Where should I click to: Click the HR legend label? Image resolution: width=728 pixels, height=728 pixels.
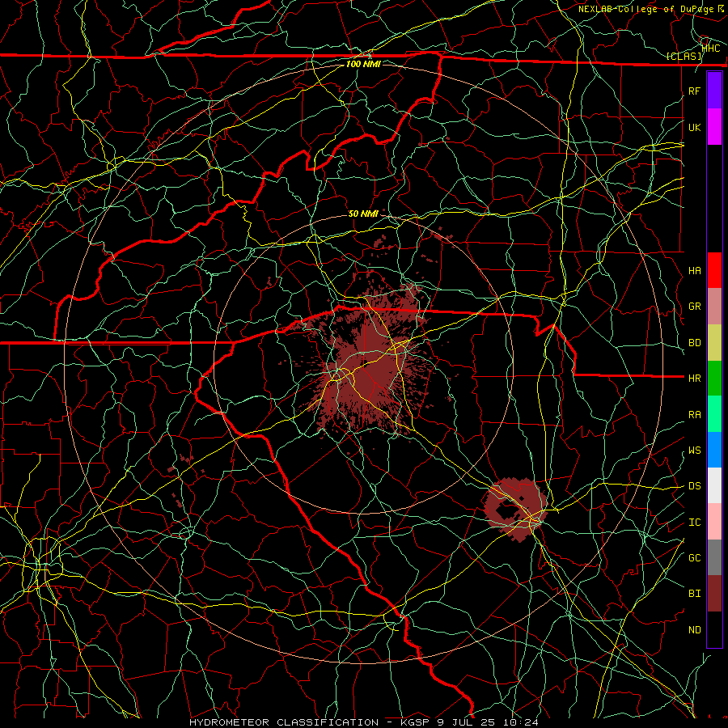(694, 379)
